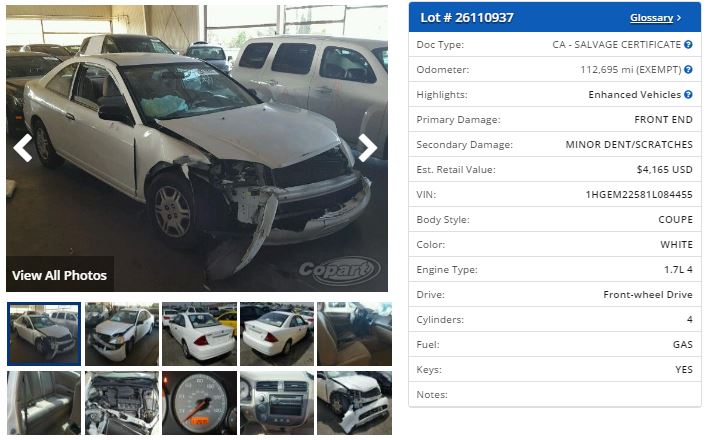Advance to next photo with right arrow
The width and height of the screenshot is (706, 440).
point(367,148)
